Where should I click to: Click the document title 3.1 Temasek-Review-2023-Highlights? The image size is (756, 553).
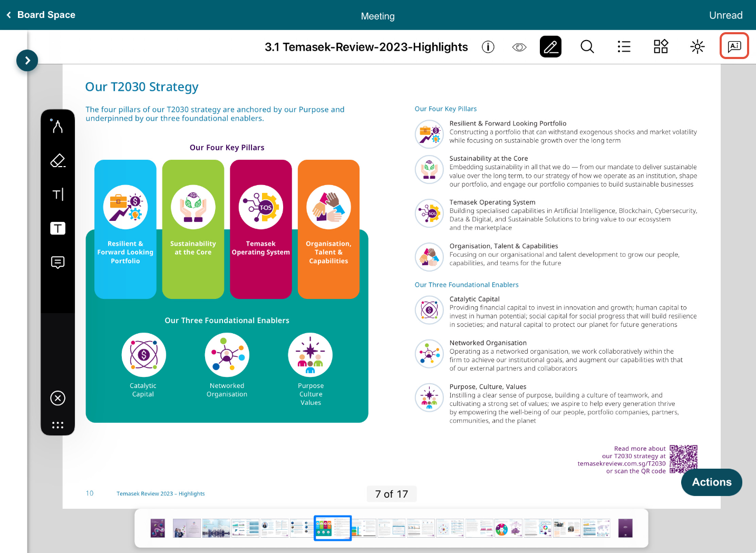coord(366,47)
